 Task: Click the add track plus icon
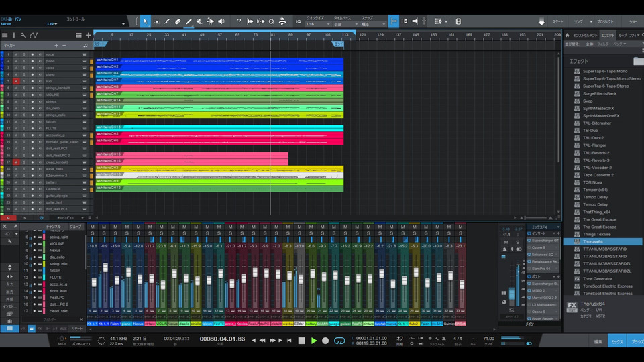[x=88, y=35]
